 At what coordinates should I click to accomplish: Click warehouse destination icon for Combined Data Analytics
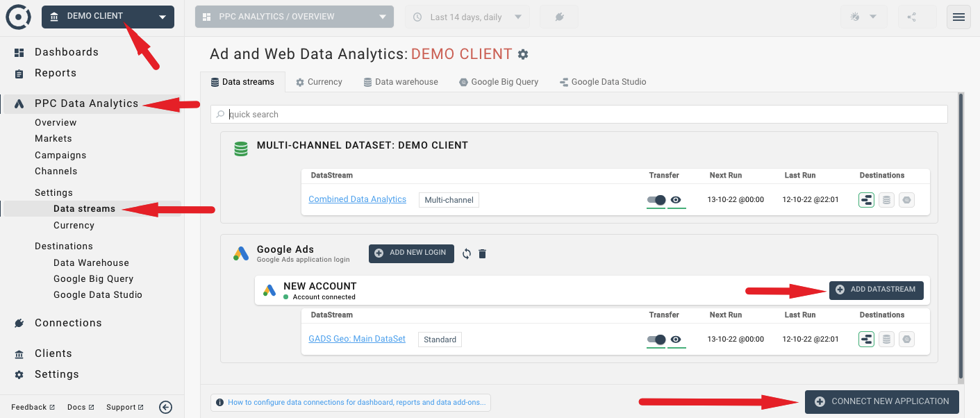click(886, 200)
